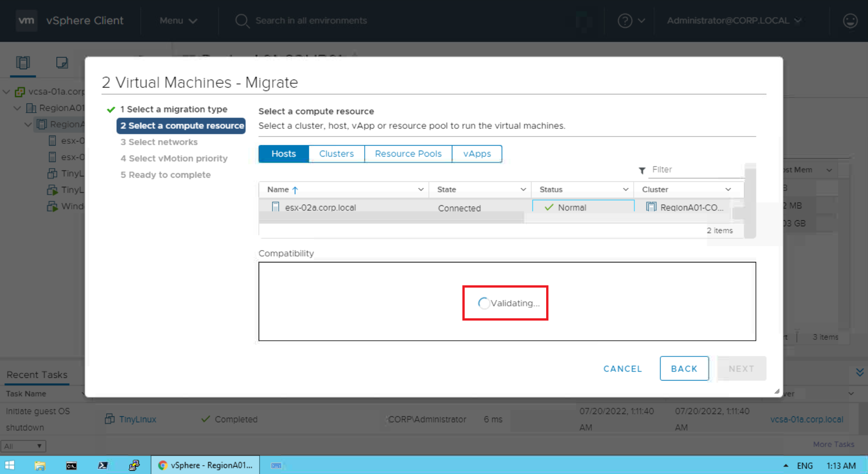Screen dimensions: 868x474
Task: Switch to vSphere Chrome taskbar window
Action: point(205,465)
